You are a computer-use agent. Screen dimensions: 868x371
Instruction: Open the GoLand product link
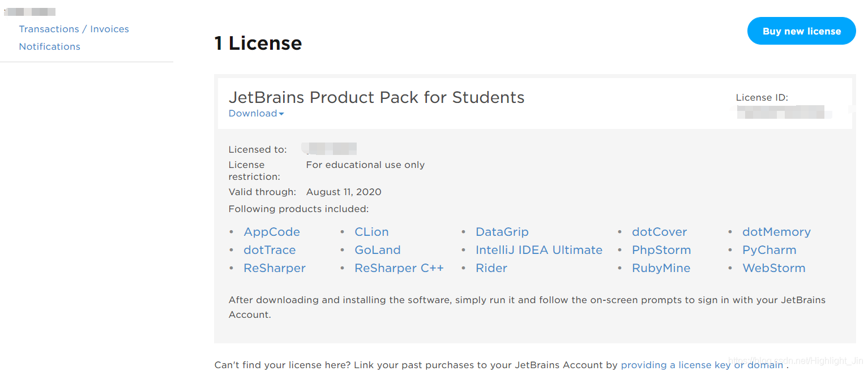[377, 250]
